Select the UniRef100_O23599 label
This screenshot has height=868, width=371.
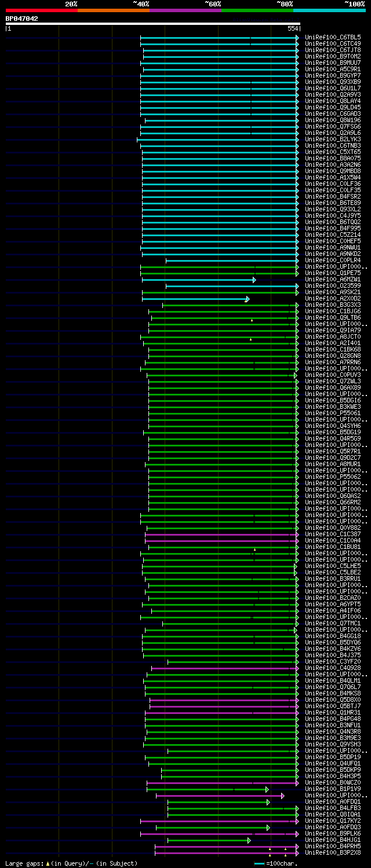click(x=333, y=285)
